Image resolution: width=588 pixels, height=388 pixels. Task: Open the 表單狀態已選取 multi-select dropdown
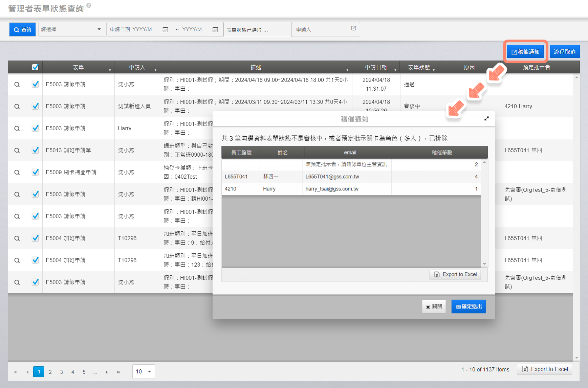[x=257, y=30]
